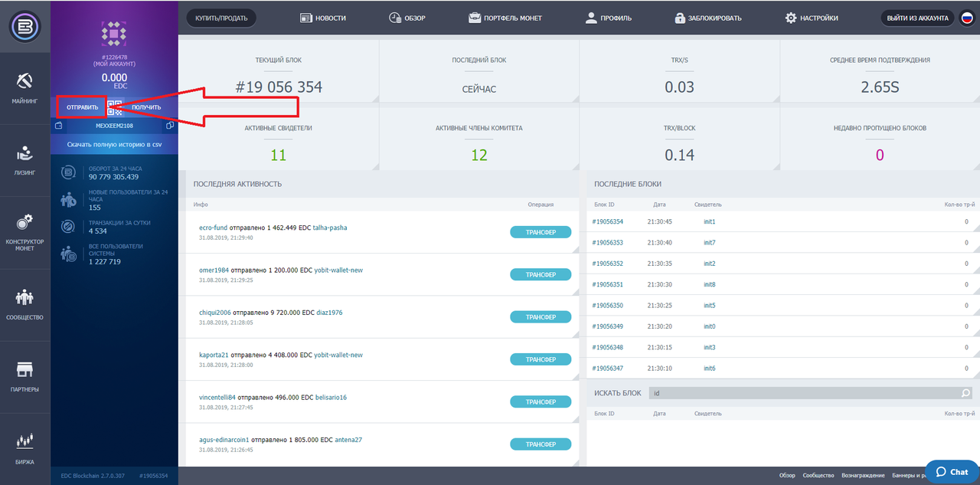Download full history in csv link

tap(114, 144)
